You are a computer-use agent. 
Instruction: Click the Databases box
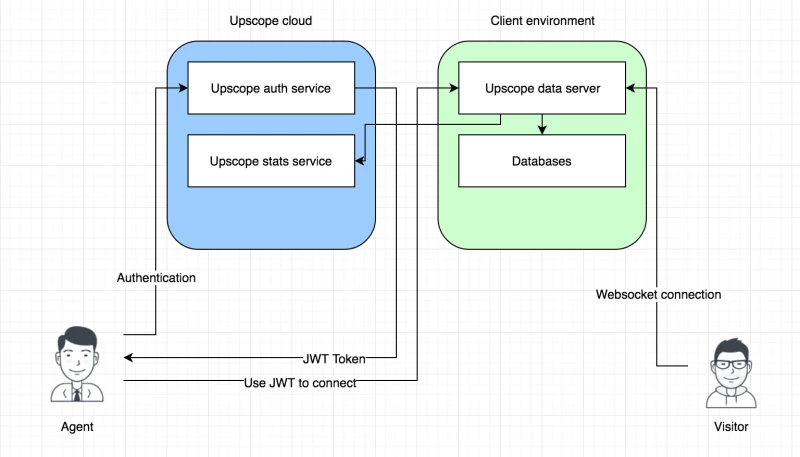[541, 161]
